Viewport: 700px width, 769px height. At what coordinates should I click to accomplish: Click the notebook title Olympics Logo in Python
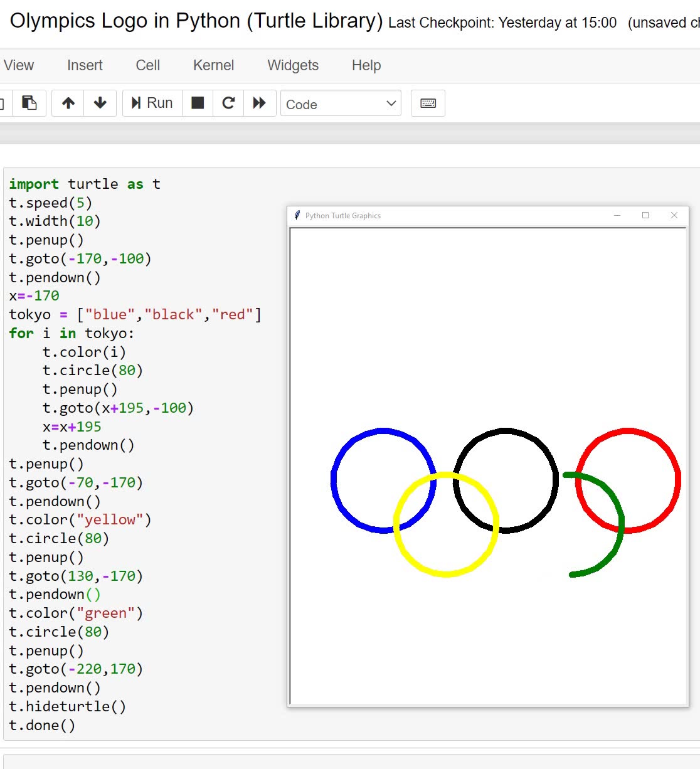(196, 21)
